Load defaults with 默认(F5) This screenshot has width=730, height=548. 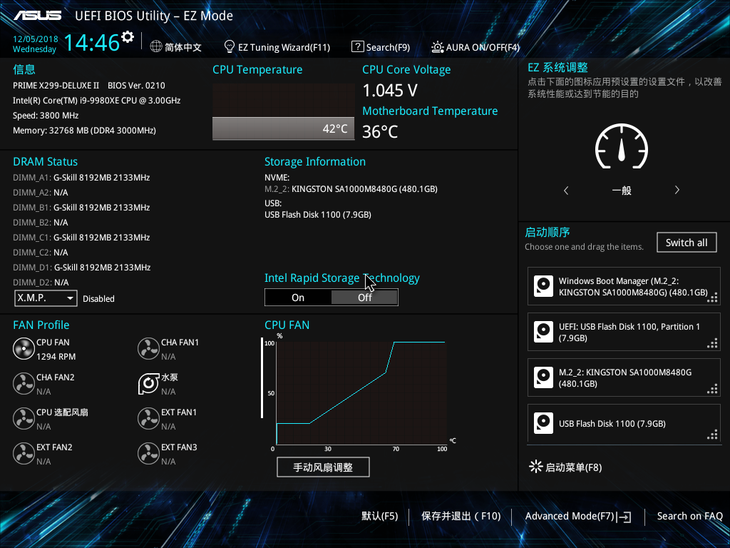coord(379,516)
